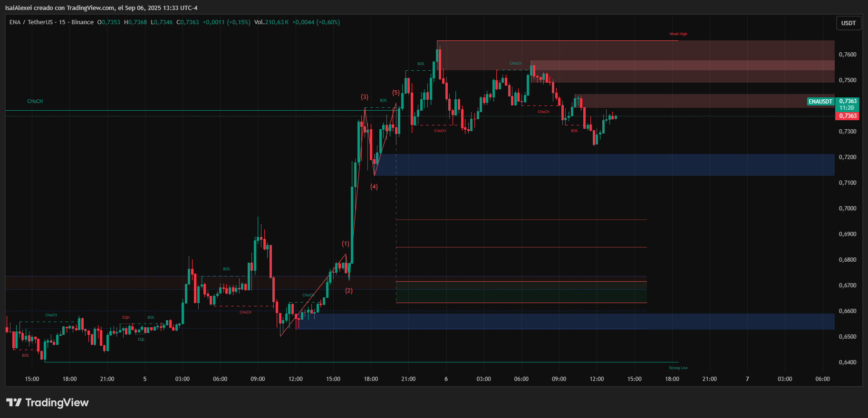The width and height of the screenshot is (868, 418).
Task: Select the wave (4) label
Action: click(x=374, y=187)
